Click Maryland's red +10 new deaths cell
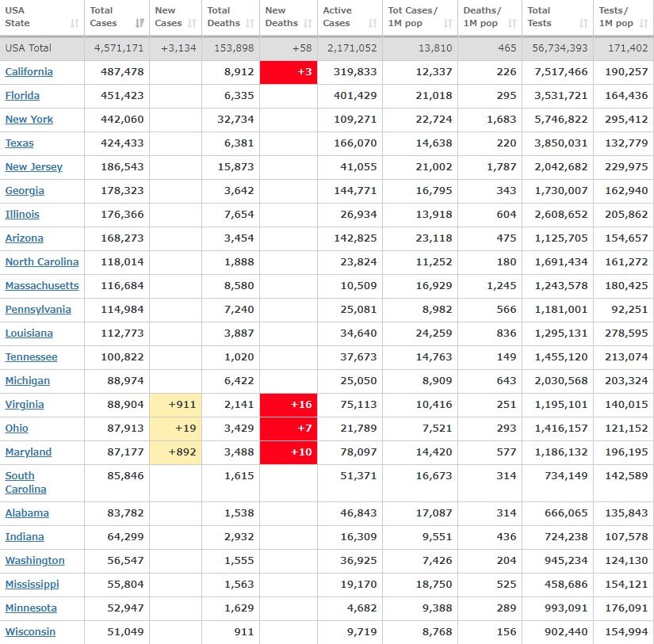 pyautogui.click(x=289, y=452)
